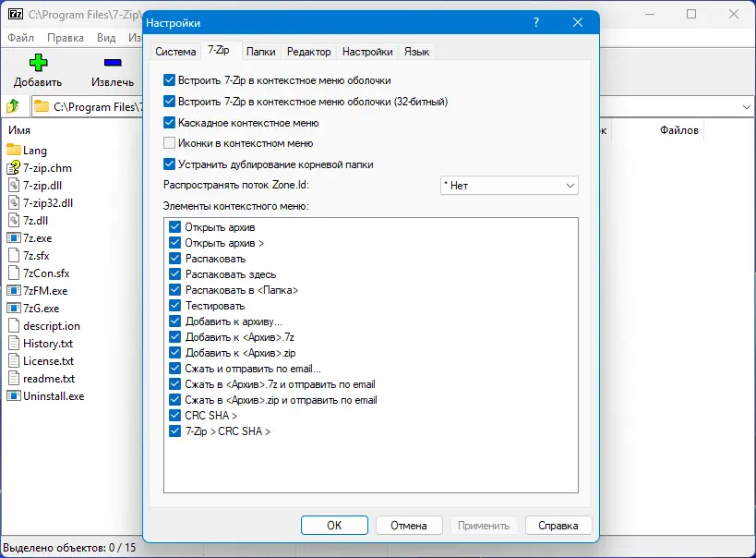Screen dimensions: 756x558
Task: Click the question mark help icon in dialog title
Action: (536, 22)
